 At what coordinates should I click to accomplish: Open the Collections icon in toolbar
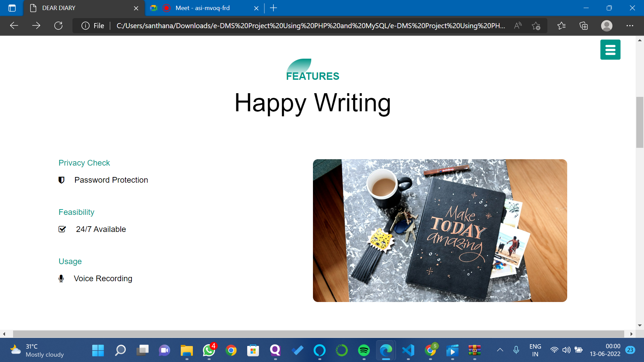tap(584, 26)
